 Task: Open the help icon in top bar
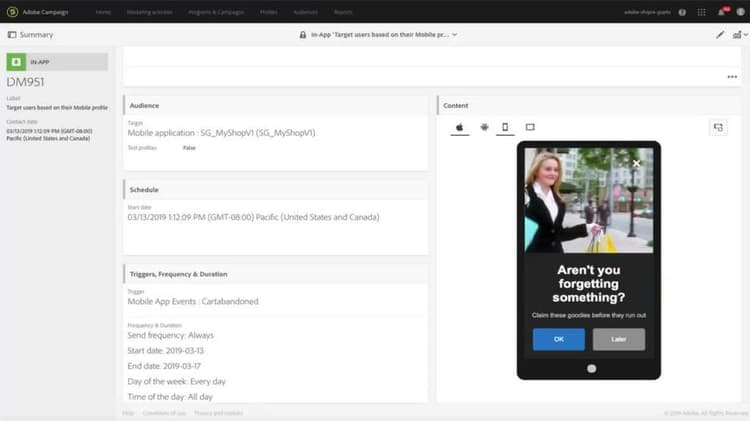682,12
